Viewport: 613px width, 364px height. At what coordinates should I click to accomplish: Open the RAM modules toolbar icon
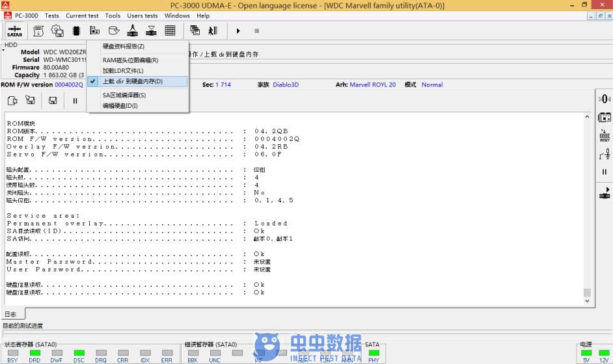[x=94, y=31]
